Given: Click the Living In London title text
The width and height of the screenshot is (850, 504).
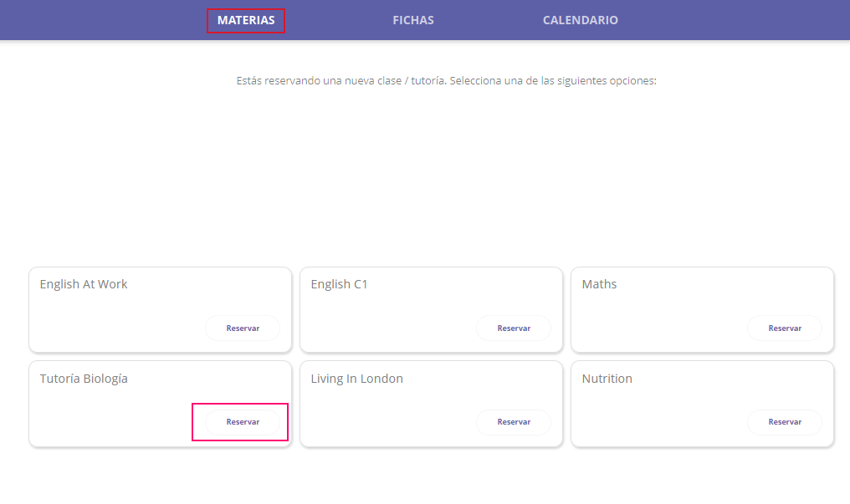Looking at the screenshot, I should coord(356,379).
